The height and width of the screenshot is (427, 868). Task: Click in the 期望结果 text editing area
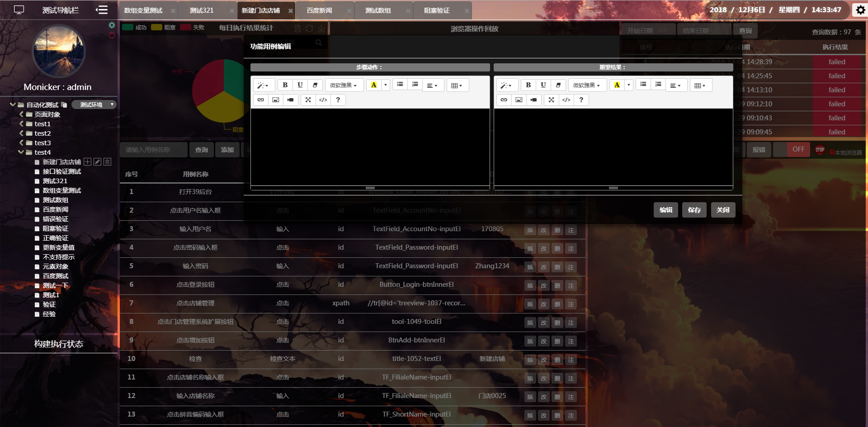click(613, 147)
